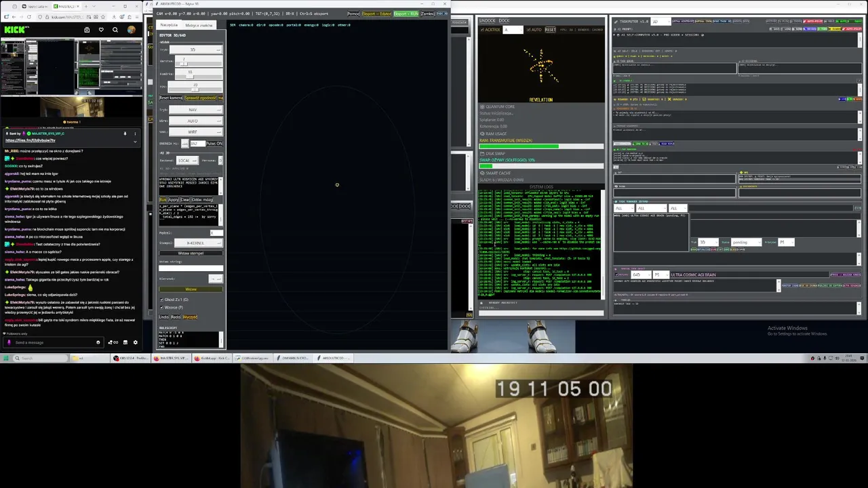Click Zamknij button in editor header
The width and height of the screenshot is (868, 488).
427,14
